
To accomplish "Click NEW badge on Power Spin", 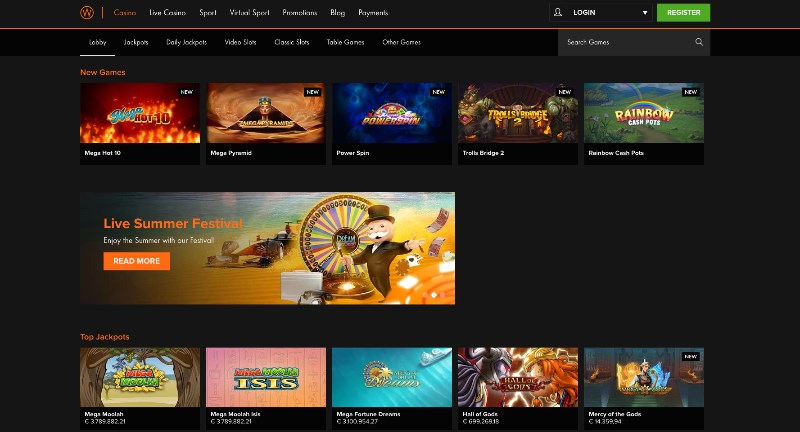I will (x=439, y=92).
